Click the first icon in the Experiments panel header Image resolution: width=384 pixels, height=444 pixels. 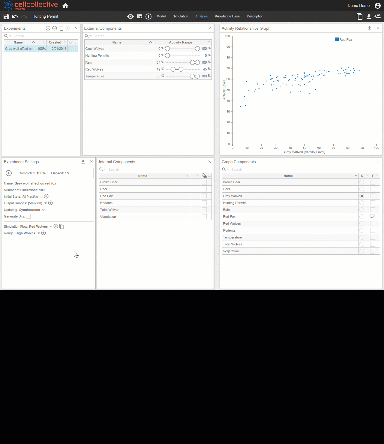point(48,28)
